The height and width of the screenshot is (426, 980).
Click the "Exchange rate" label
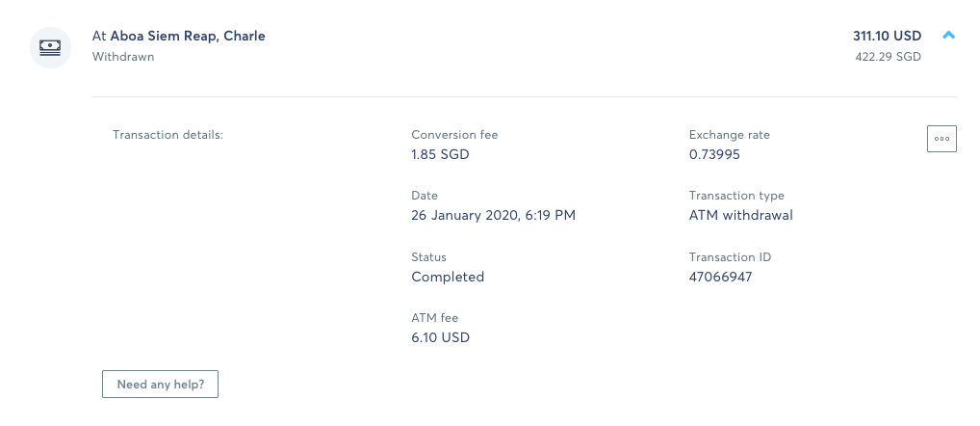pyautogui.click(x=729, y=135)
